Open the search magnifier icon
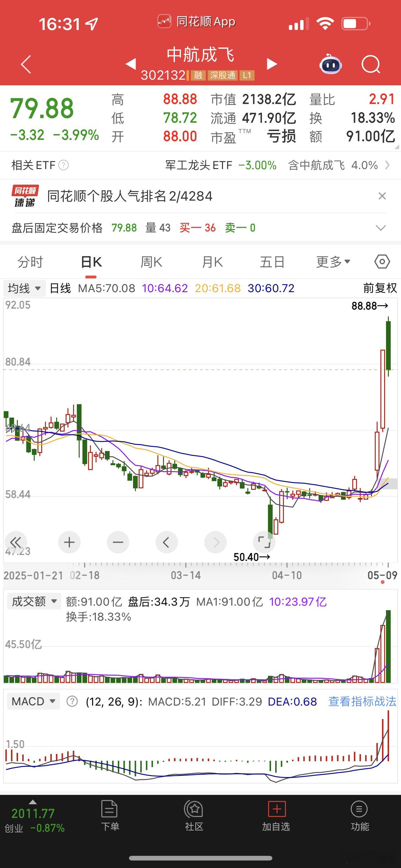The width and height of the screenshot is (401, 868). pyautogui.click(x=371, y=64)
